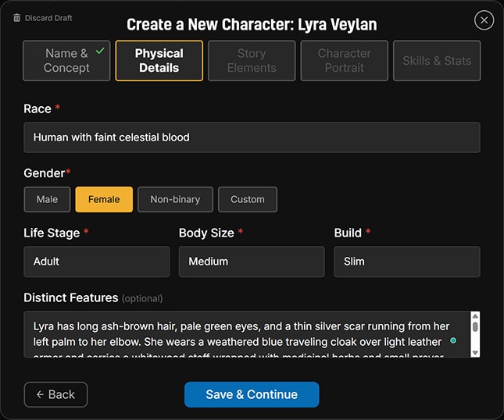Screen dimensions: 504x420
Task: Choose Male gender option
Action: (47, 199)
